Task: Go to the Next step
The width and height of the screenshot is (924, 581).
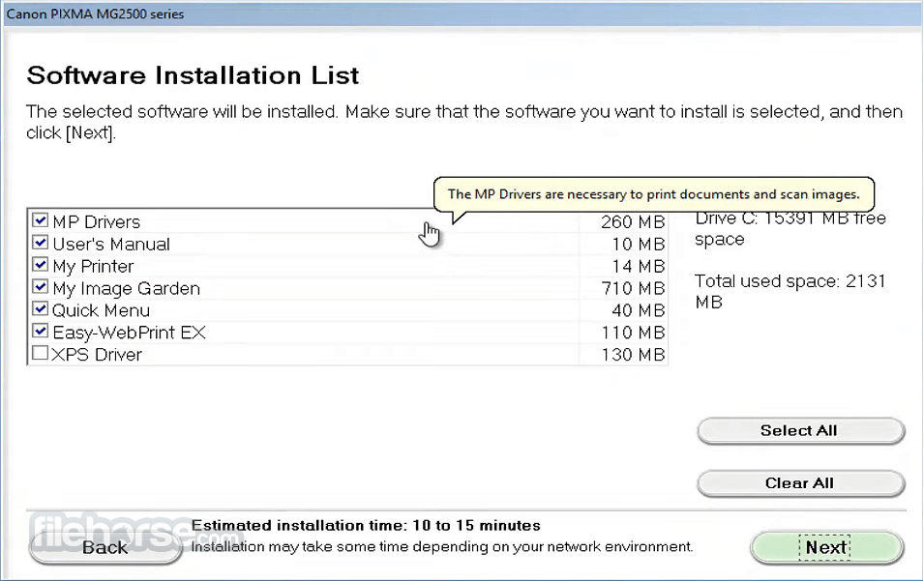Action: (827, 547)
